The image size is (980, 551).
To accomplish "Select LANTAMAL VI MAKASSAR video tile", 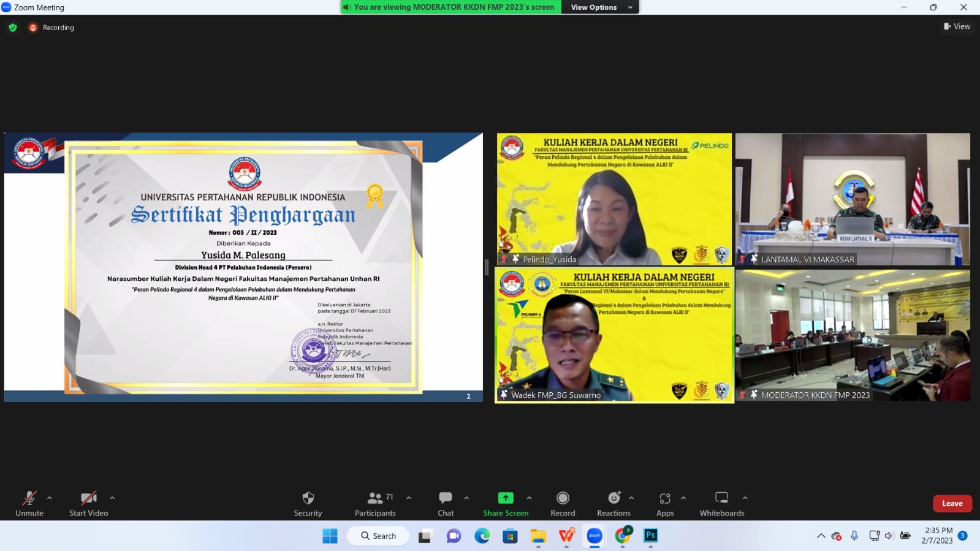I will click(x=853, y=199).
